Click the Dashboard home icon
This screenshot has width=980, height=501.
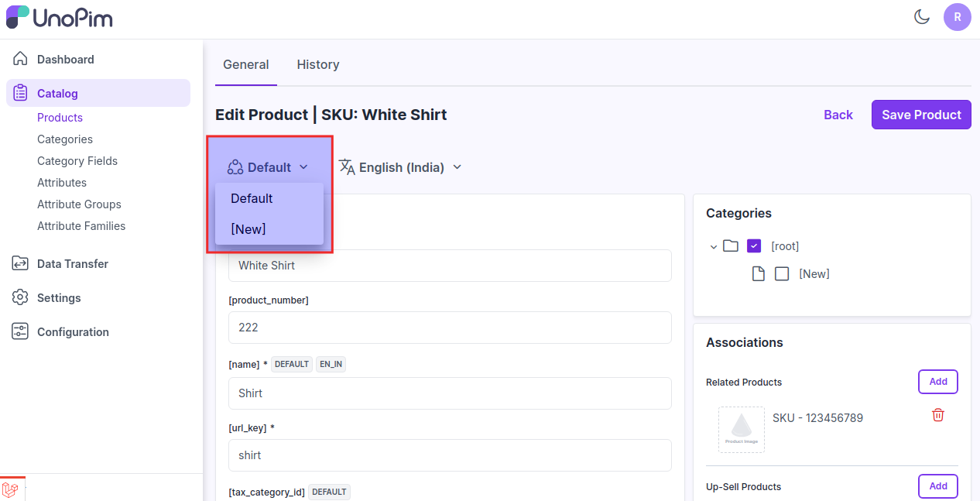coord(21,60)
